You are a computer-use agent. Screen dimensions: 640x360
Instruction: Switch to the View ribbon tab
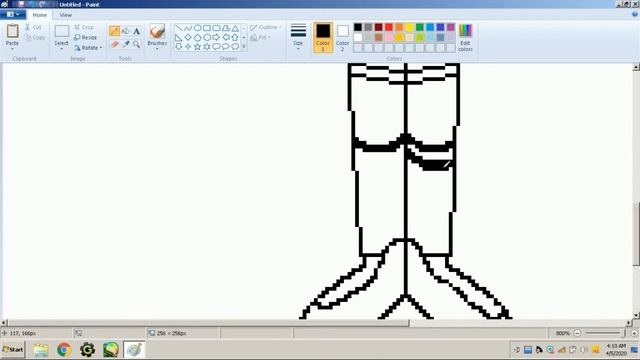[x=66, y=15]
